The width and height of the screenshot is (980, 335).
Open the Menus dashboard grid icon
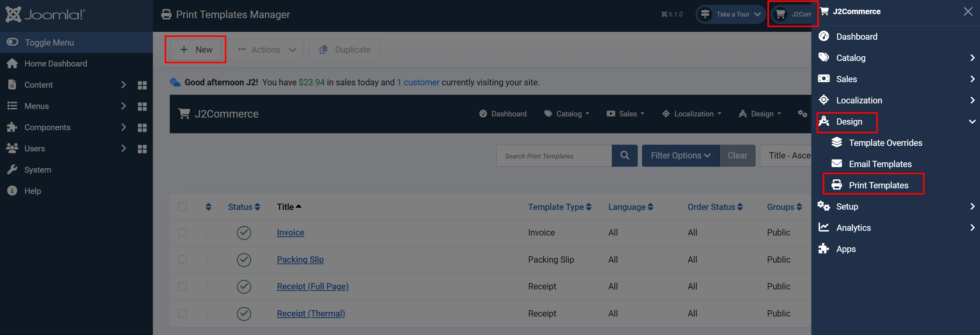point(142,107)
